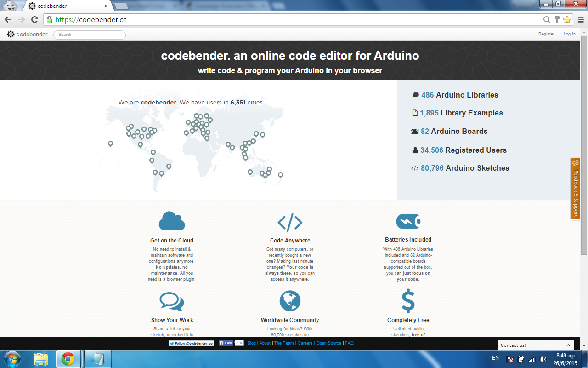This screenshot has height=368, width=588.
Task: Click the Facebook Like button
Action: pos(226,343)
